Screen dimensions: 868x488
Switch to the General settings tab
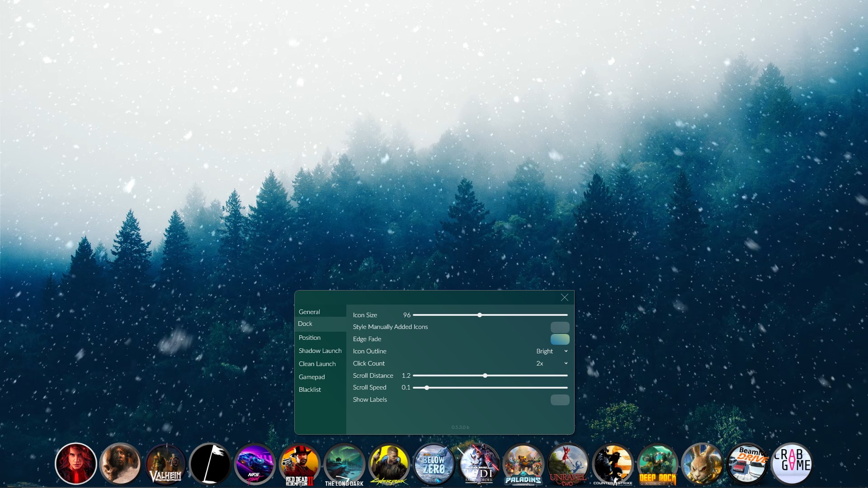[309, 312]
